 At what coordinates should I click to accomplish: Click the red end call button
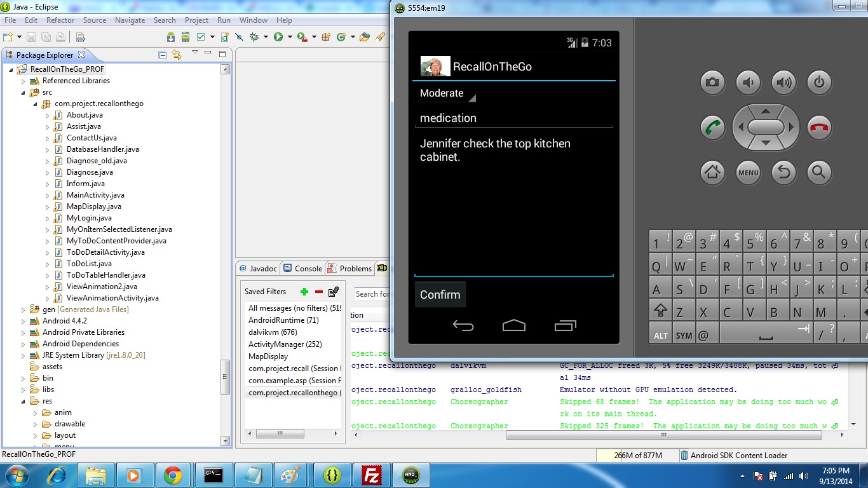pyautogui.click(x=819, y=127)
